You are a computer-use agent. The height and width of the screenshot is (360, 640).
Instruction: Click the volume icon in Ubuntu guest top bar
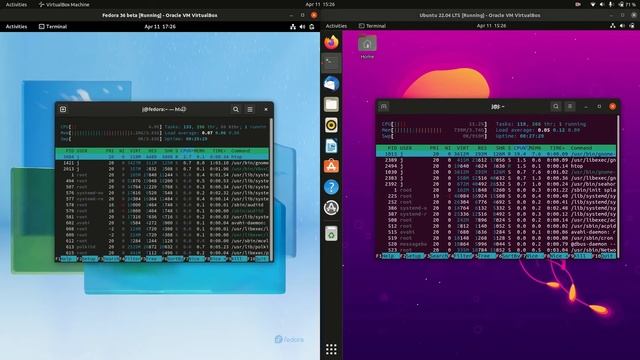[622, 25]
